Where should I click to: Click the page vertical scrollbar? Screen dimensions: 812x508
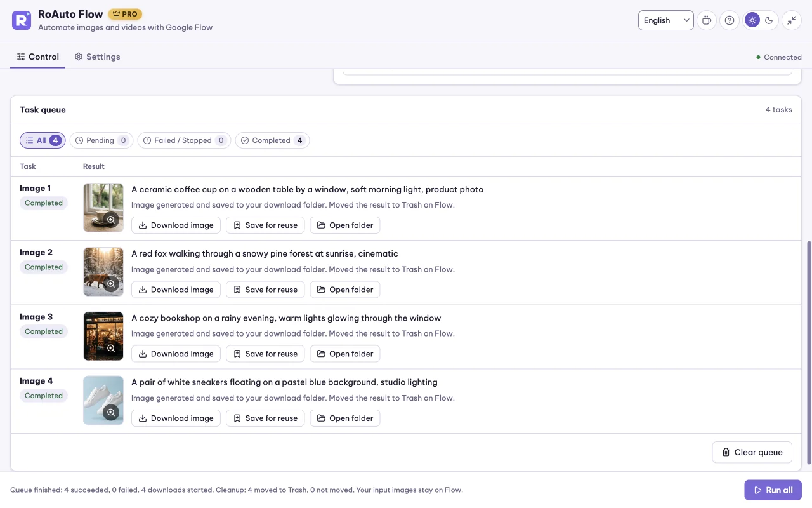click(x=808, y=352)
